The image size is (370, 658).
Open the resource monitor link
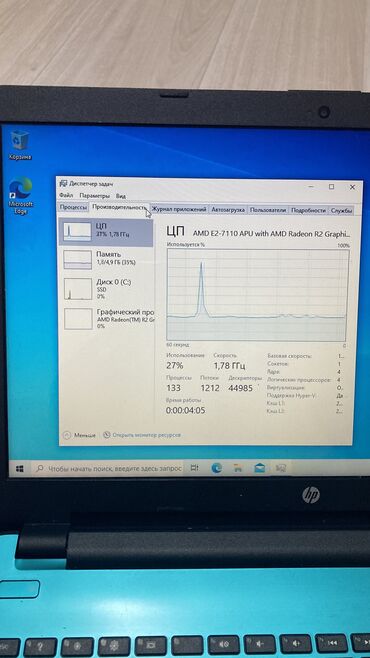142,435
